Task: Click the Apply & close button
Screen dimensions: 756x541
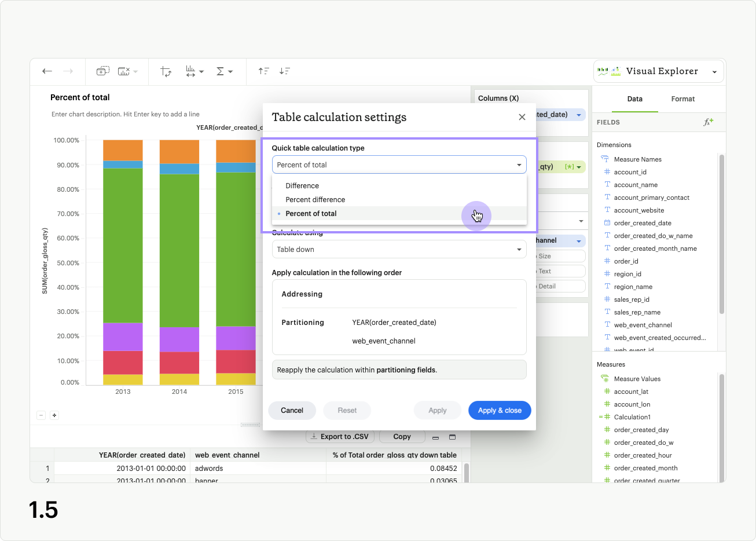Action: tap(500, 410)
